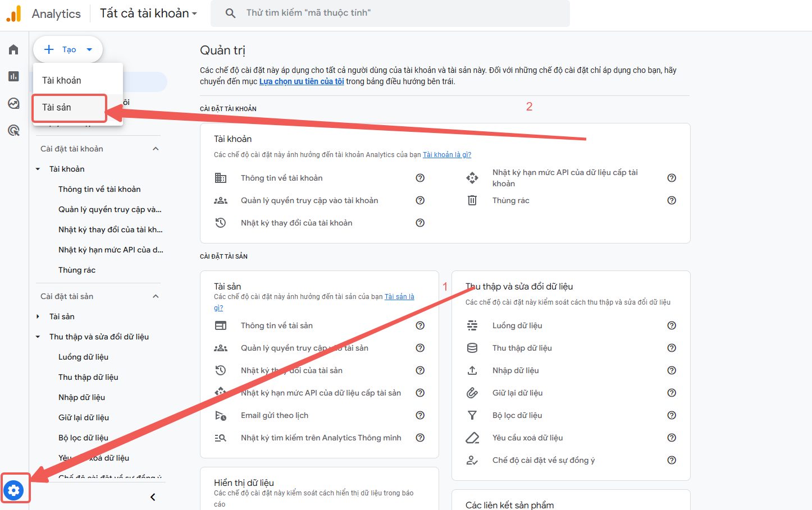Open the Admin gear icon
Image resolution: width=812 pixels, height=510 pixels.
(14, 490)
